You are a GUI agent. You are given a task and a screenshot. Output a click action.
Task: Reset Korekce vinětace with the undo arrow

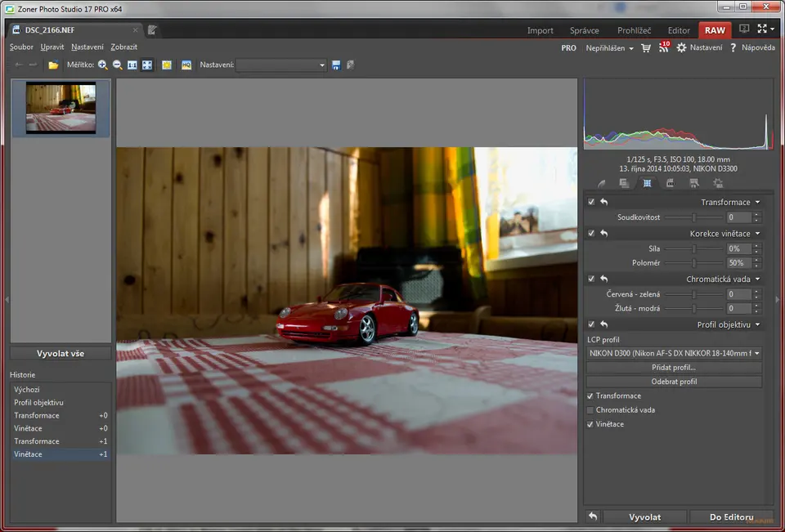603,233
